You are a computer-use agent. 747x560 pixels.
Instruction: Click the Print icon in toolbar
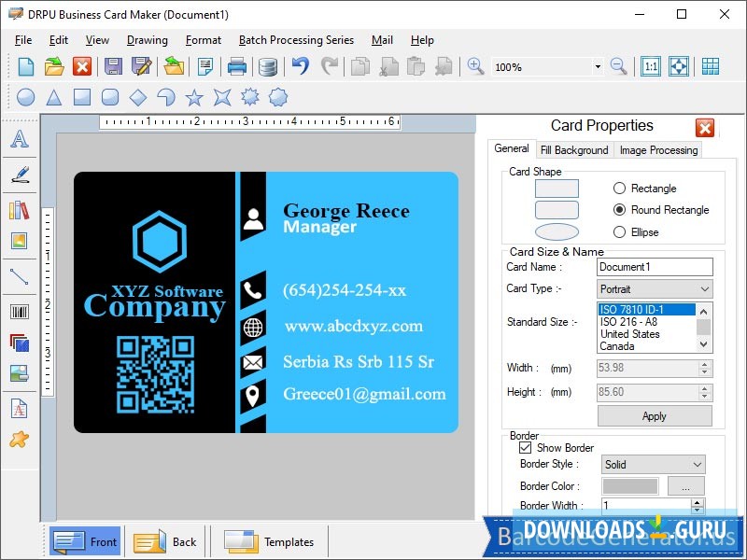tap(237, 66)
